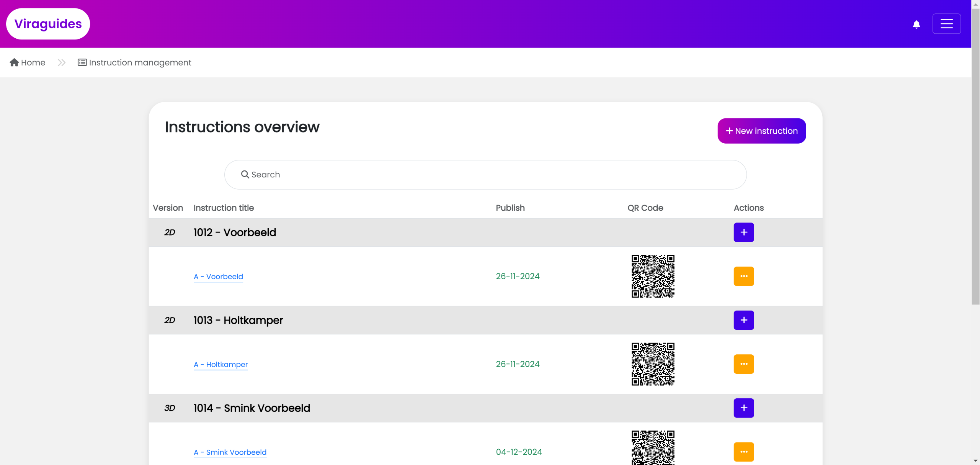Click the plus button for 1012 - Voorbeeld

(x=743, y=232)
